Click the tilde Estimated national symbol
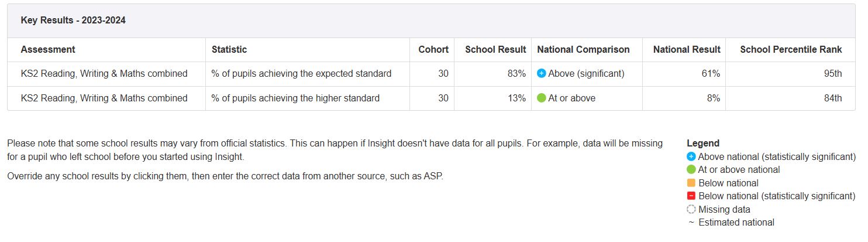Viewport: 868px width, 242px height. 691,223
